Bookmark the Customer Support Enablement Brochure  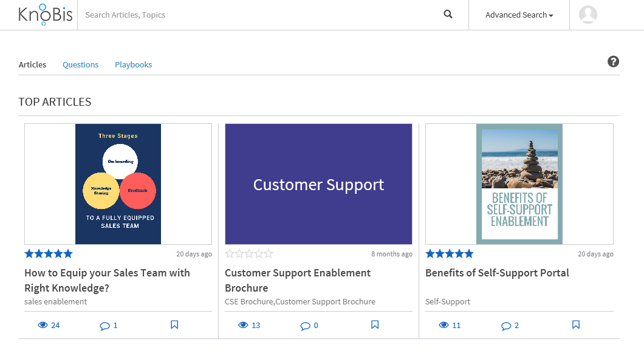click(375, 325)
